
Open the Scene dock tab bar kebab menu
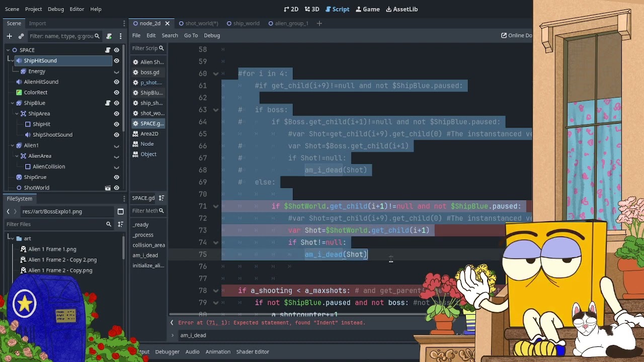(124, 23)
